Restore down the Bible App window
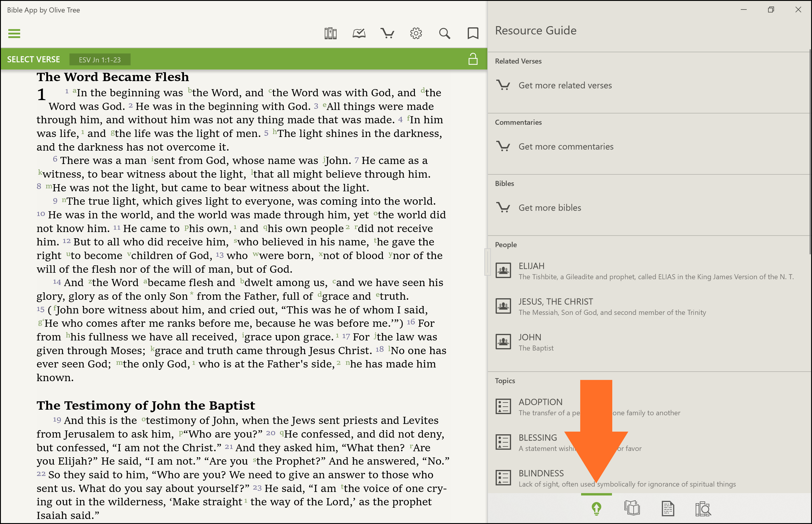This screenshot has height=524, width=812. tap(771, 10)
